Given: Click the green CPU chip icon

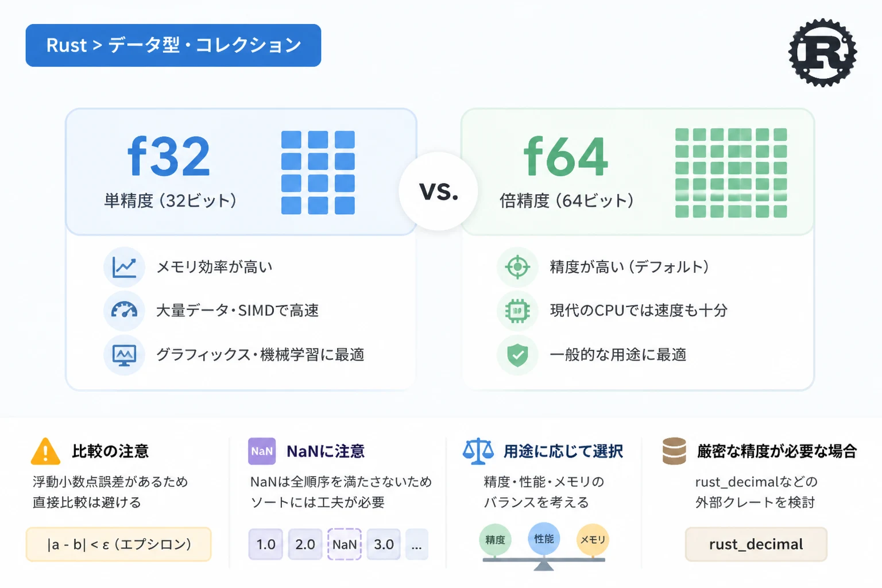Looking at the screenshot, I should pos(517,311).
